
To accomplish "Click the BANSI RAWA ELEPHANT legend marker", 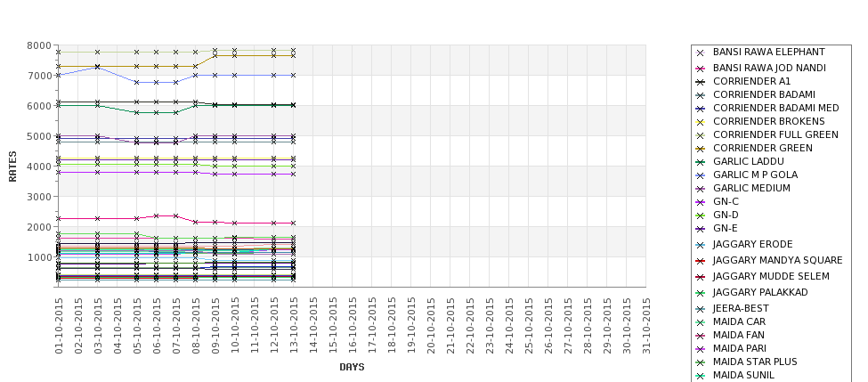I will [x=701, y=53].
